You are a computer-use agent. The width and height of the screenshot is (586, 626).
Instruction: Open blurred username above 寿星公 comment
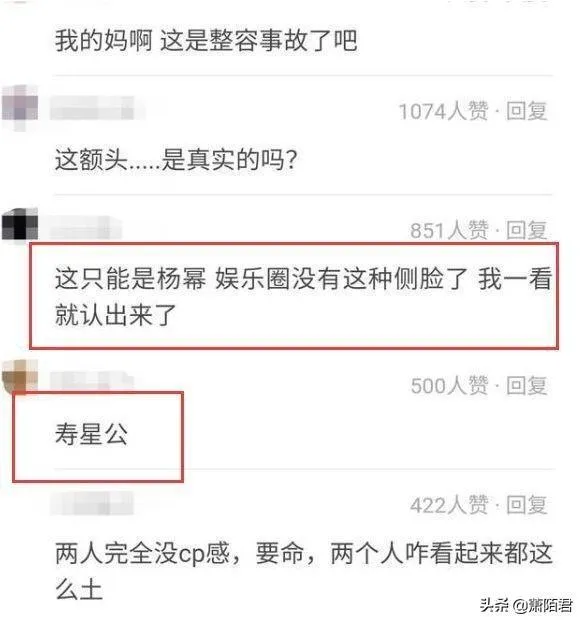coord(92,380)
